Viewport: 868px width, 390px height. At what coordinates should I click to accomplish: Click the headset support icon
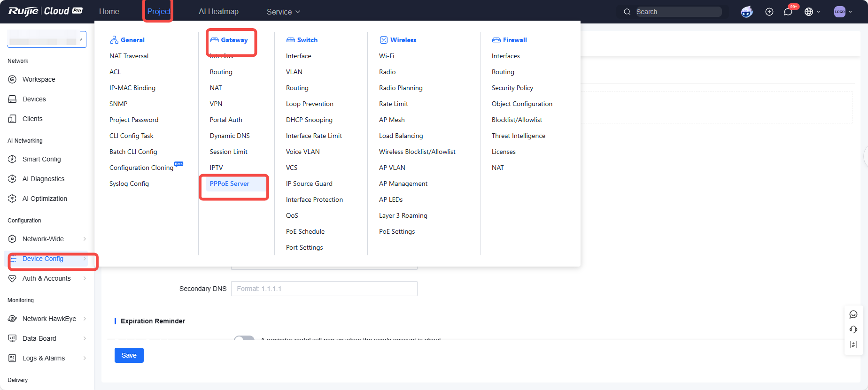coord(853,329)
